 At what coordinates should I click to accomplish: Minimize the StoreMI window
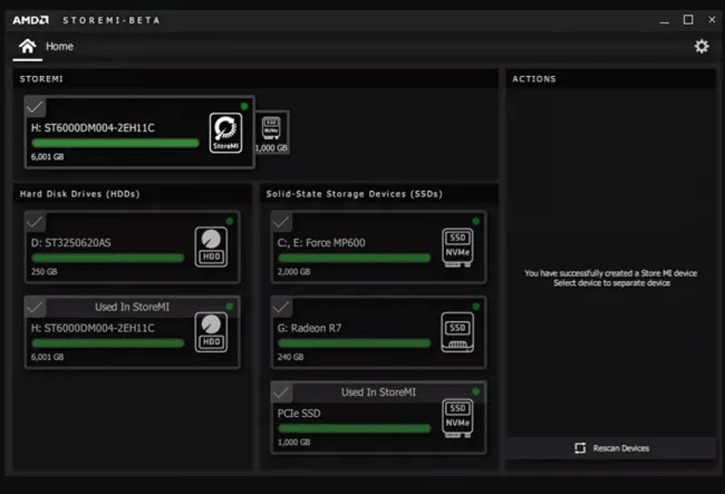(664, 20)
